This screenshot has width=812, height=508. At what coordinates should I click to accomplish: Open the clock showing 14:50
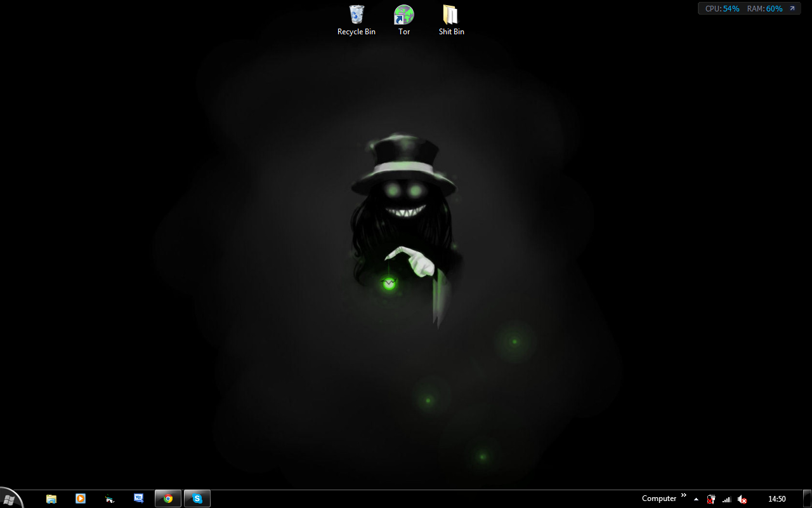pyautogui.click(x=777, y=499)
